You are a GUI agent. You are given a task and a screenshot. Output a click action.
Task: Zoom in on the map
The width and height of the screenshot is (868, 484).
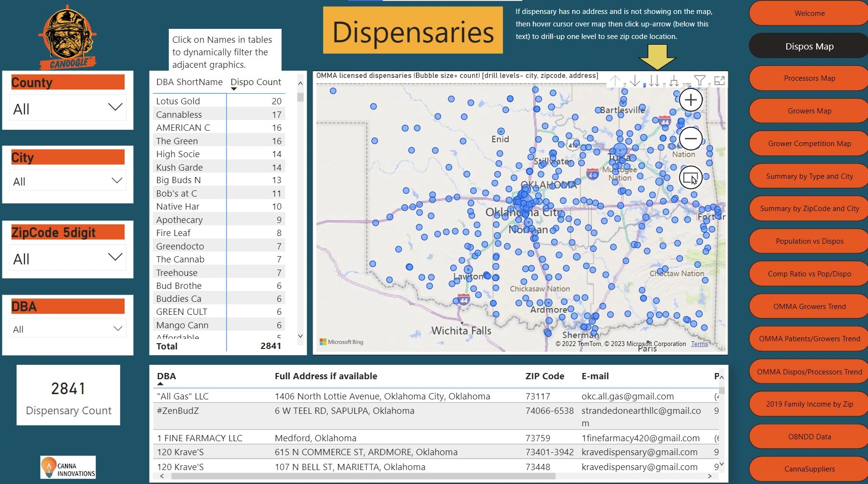pos(691,100)
